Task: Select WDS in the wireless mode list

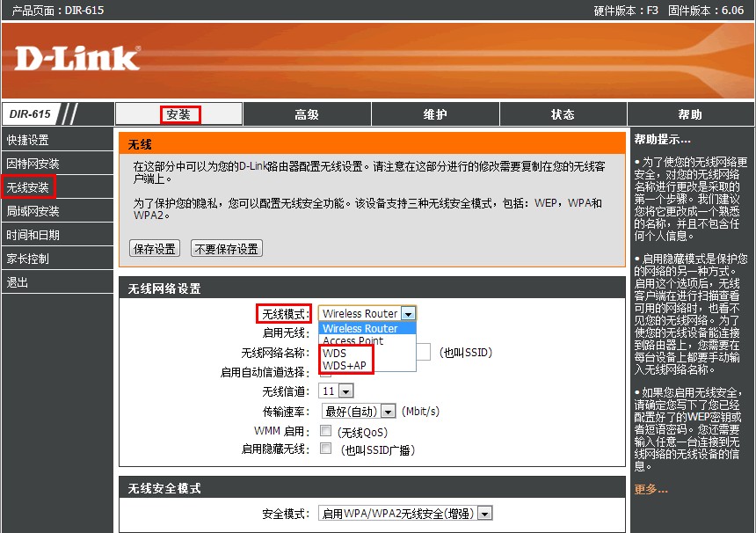Action: coord(367,353)
